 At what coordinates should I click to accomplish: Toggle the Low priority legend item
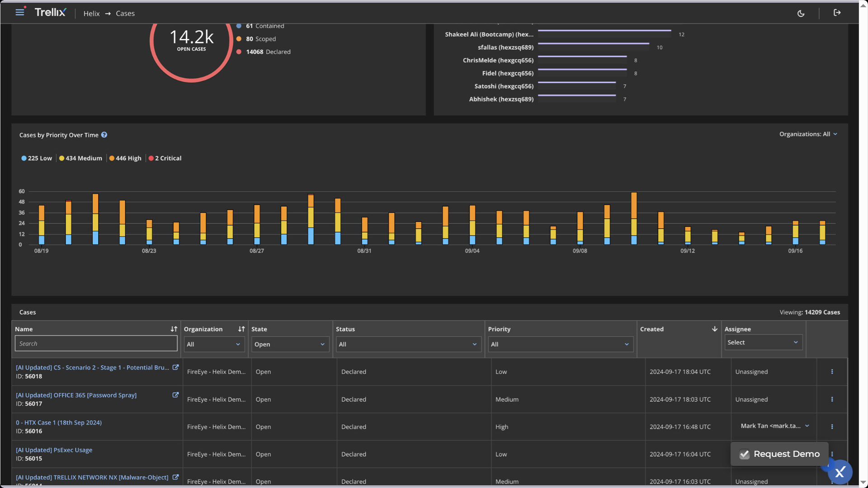(37, 158)
